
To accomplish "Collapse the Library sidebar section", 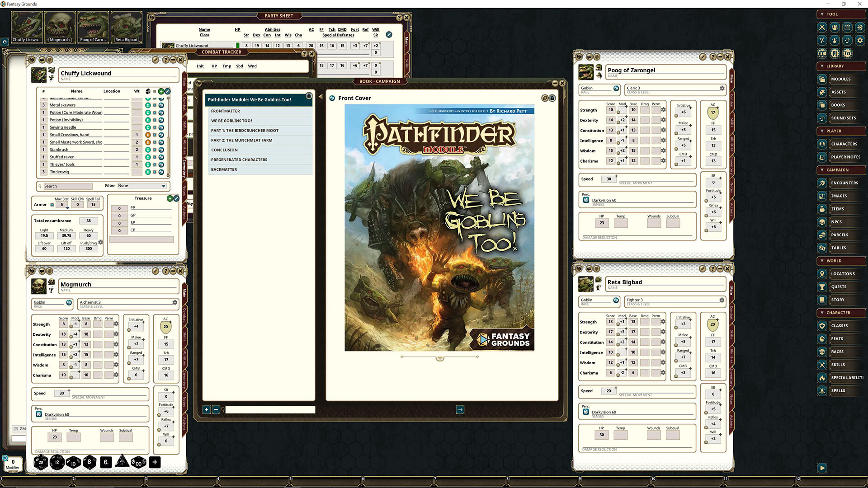I will coord(822,66).
